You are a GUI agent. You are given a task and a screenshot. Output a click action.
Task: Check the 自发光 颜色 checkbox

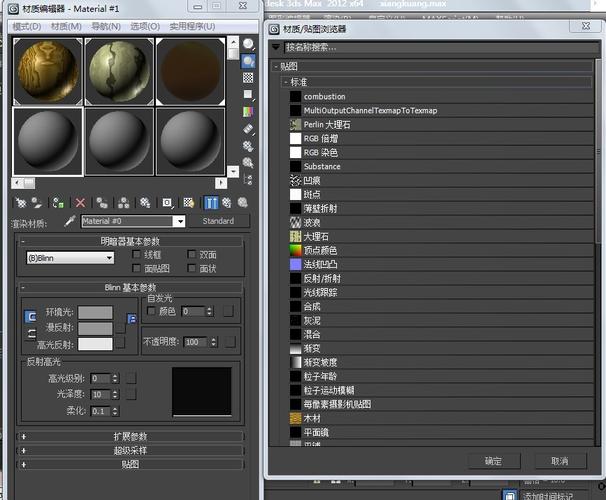(151, 311)
